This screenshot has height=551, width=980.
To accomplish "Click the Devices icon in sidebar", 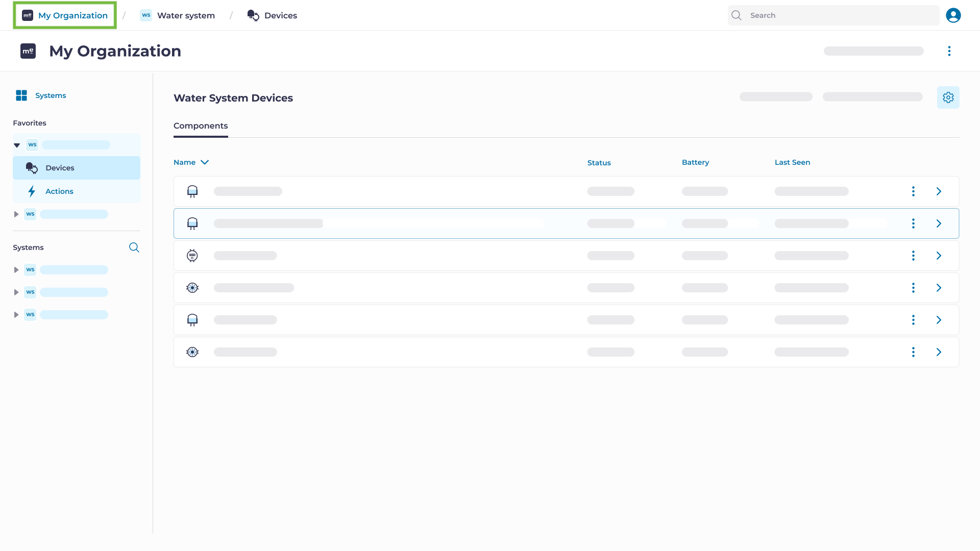I will click(x=32, y=168).
